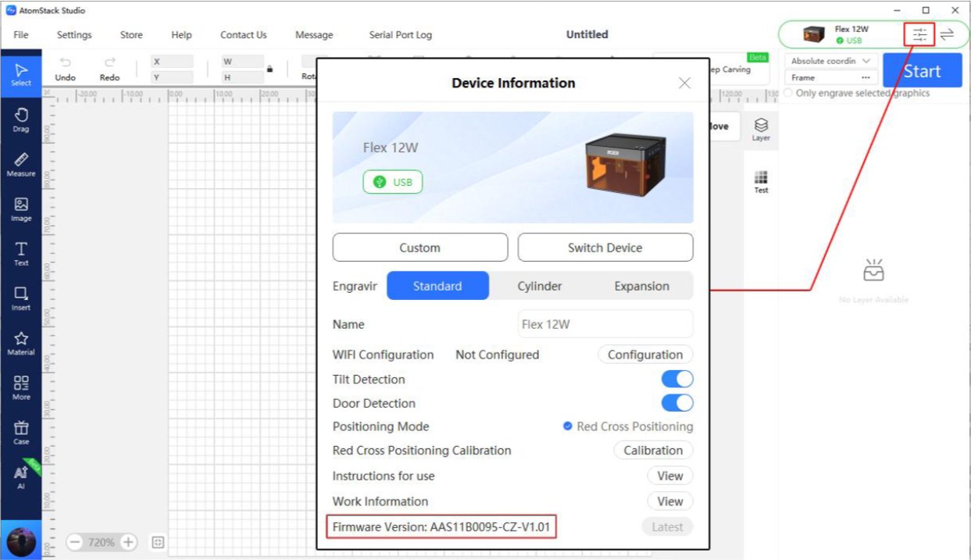Select the Text tool

21,253
